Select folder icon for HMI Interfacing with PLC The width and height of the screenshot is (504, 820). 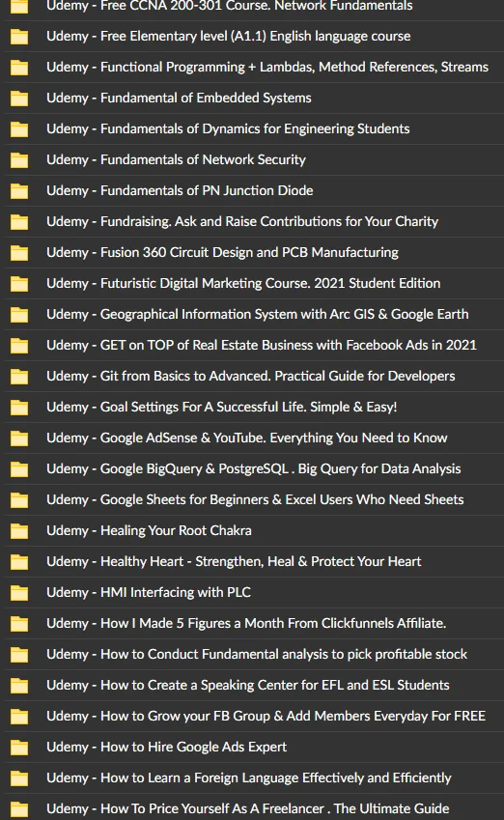pyautogui.click(x=19, y=592)
